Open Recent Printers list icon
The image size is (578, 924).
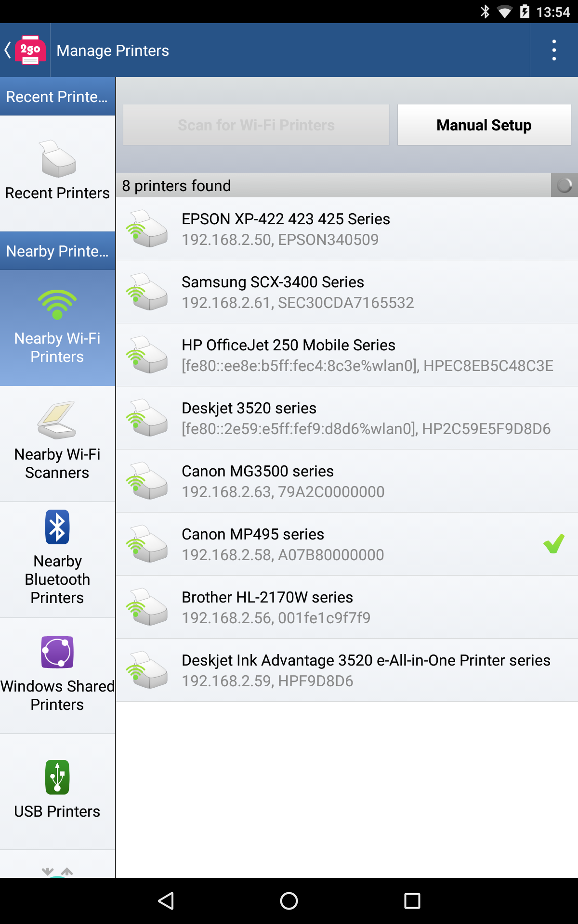(x=58, y=159)
